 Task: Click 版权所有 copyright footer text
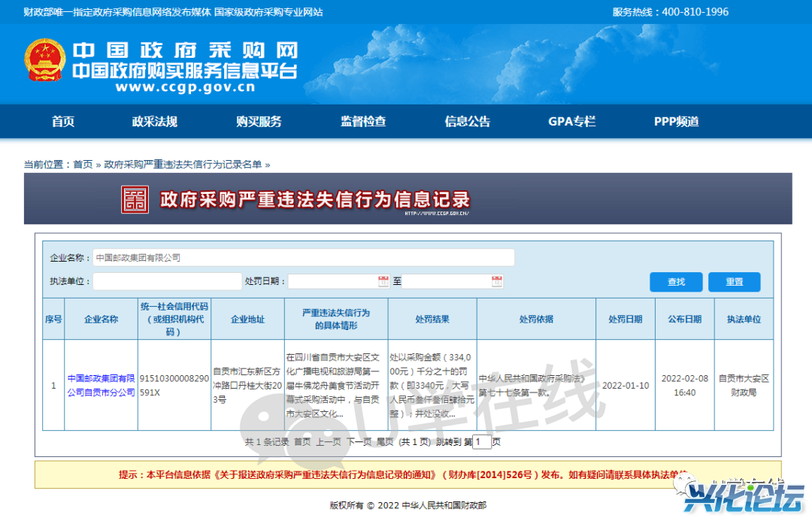tap(408, 505)
